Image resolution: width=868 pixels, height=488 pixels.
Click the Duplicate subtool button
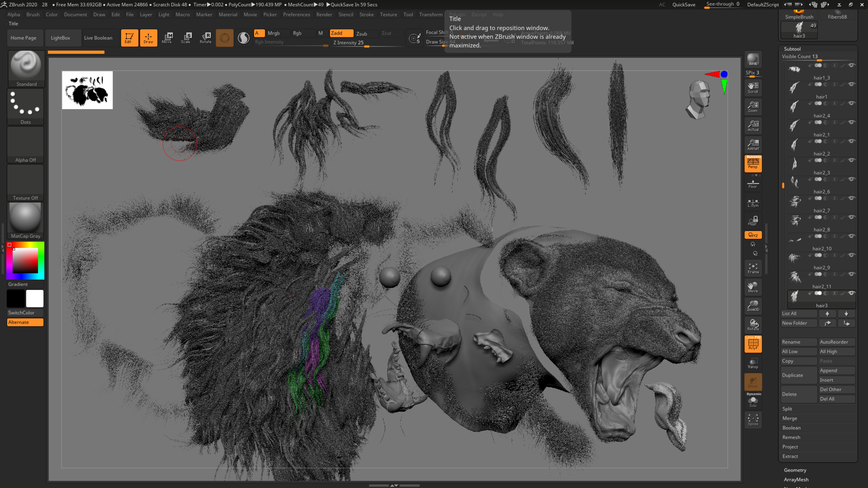coord(799,375)
